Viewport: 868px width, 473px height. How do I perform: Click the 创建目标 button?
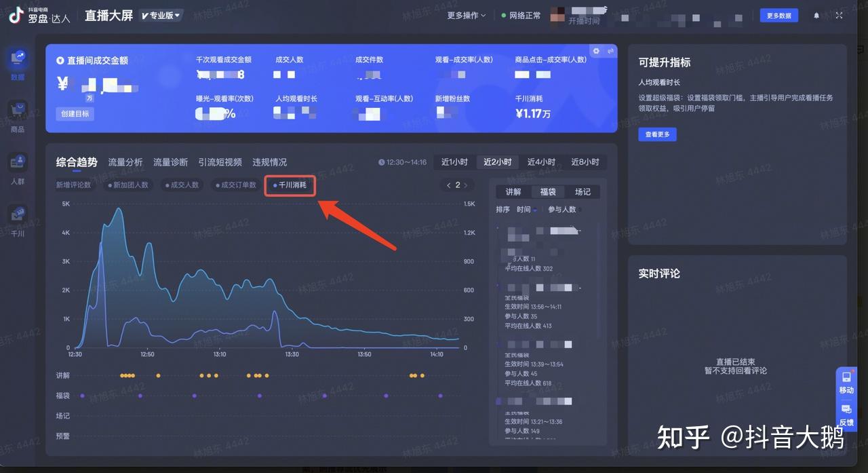coord(75,114)
